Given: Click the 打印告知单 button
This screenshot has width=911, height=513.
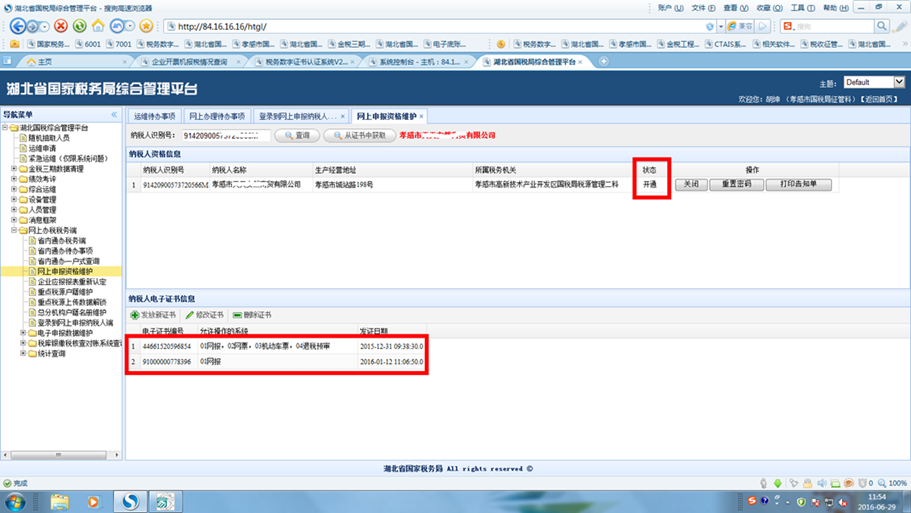Looking at the screenshot, I should point(798,184).
